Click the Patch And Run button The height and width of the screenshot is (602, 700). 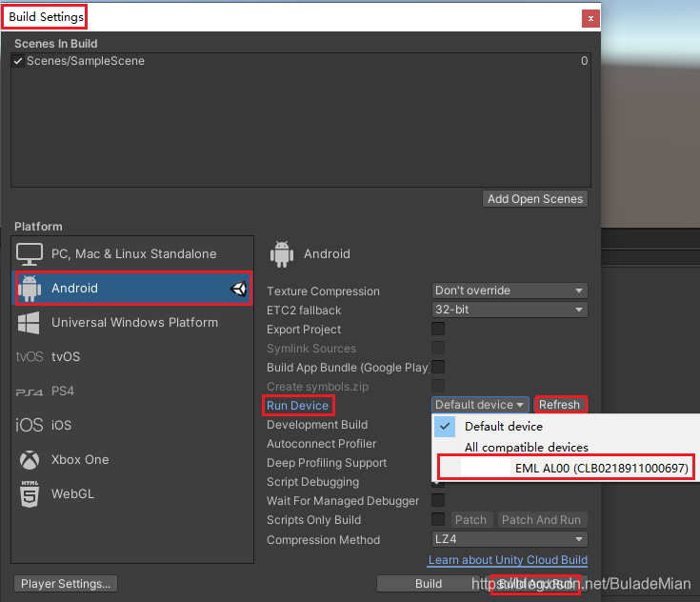542,520
